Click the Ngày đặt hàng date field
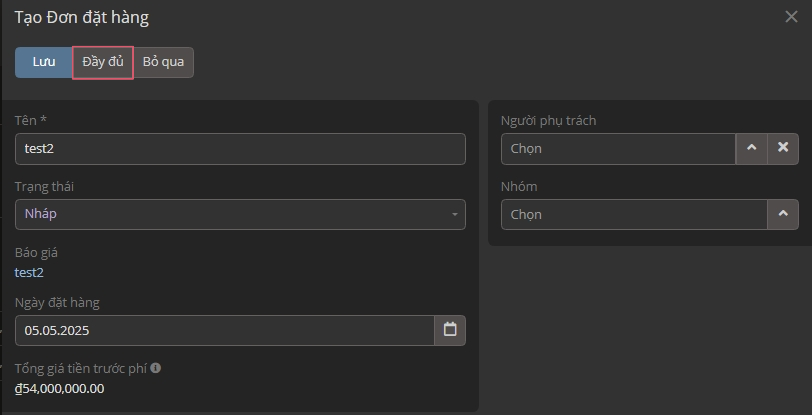The width and height of the screenshot is (812, 415). [x=224, y=330]
